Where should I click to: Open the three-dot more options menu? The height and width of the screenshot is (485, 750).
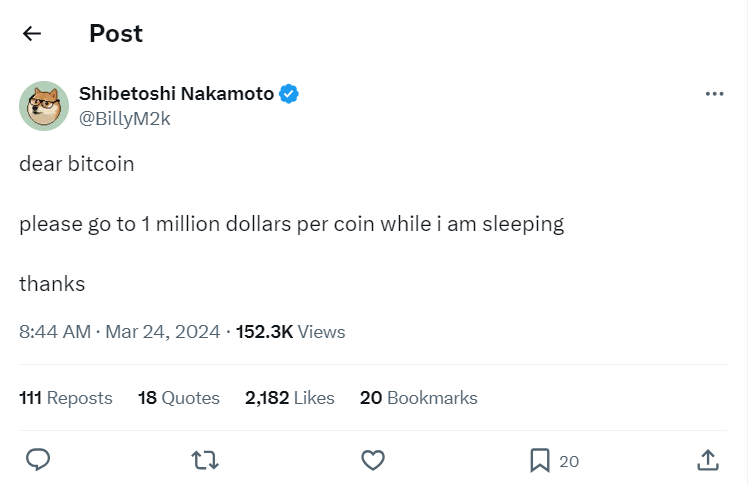[714, 94]
